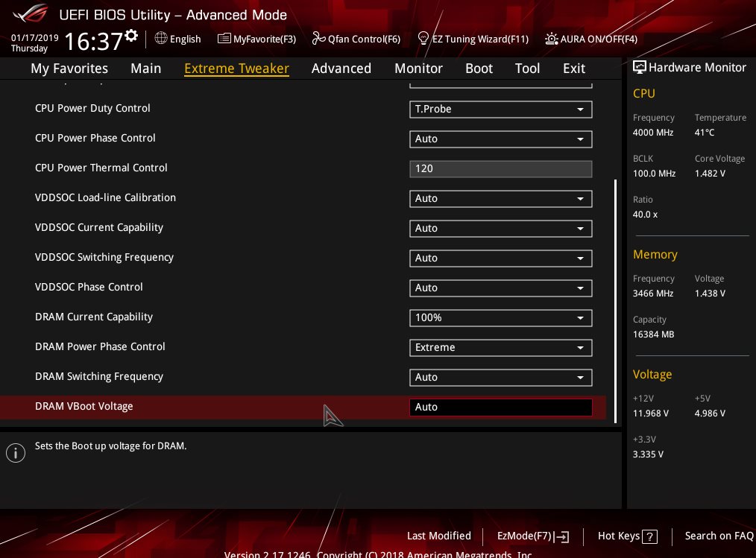Click the Hot Keys question mark icon
The height and width of the screenshot is (558, 756).
coord(649,536)
